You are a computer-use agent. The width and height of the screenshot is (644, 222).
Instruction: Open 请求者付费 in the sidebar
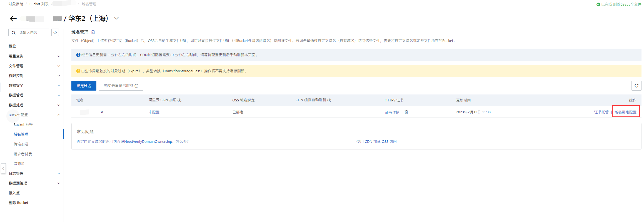(x=23, y=154)
